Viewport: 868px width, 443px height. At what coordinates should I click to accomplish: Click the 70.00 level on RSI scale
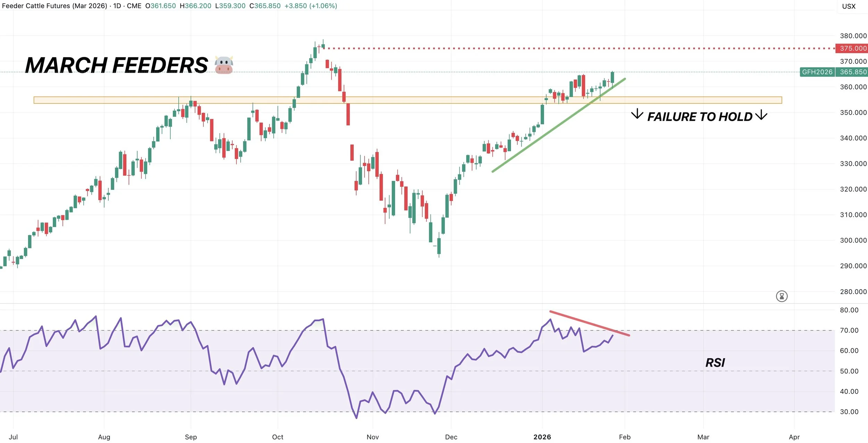849,330
